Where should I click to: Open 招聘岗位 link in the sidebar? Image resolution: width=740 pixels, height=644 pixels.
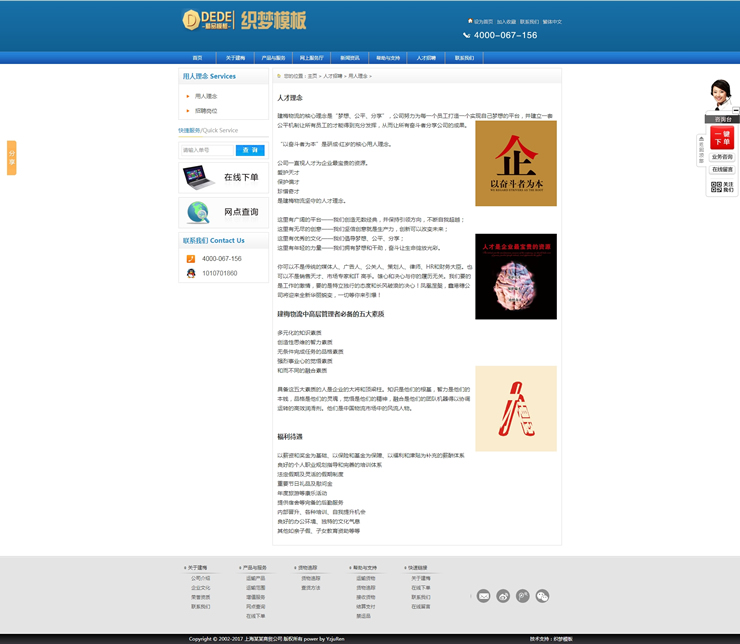[x=206, y=111]
